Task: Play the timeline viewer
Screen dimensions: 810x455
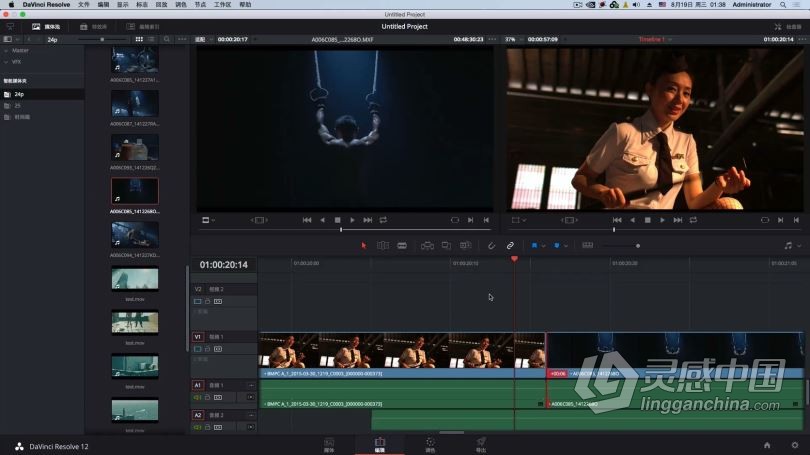Action: (x=662, y=220)
